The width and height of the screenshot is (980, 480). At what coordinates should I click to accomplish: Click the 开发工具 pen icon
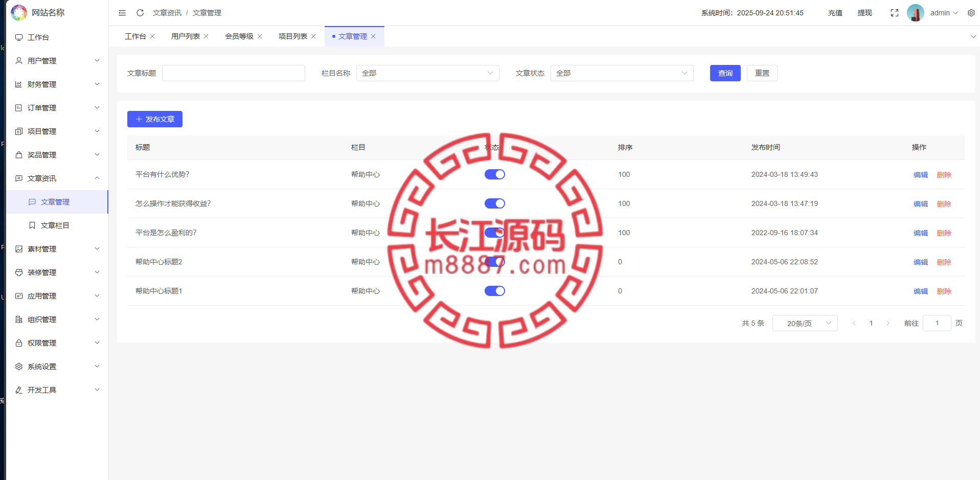point(19,390)
